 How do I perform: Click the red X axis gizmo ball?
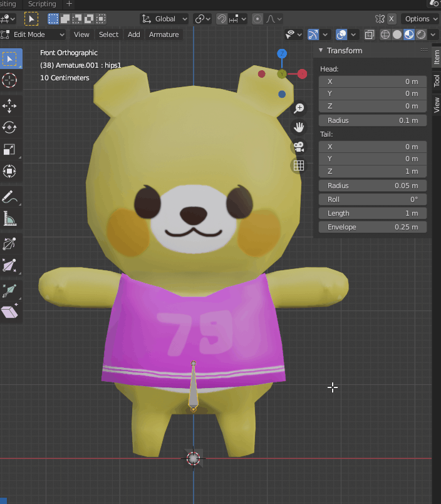pyautogui.click(x=302, y=74)
